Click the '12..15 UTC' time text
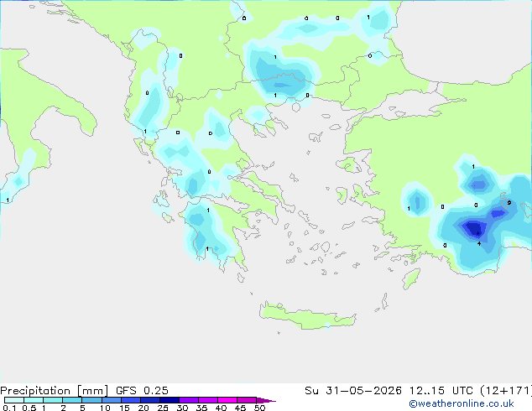 pyautogui.click(x=441, y=391)
